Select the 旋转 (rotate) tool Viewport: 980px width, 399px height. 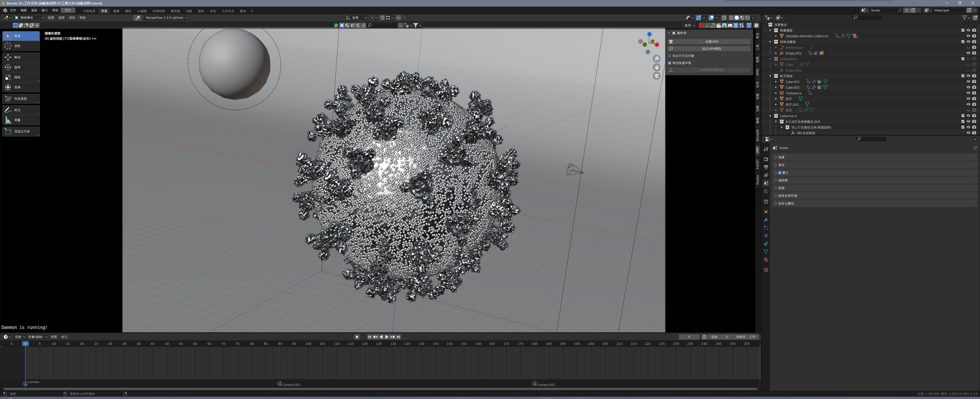(21, 67)
